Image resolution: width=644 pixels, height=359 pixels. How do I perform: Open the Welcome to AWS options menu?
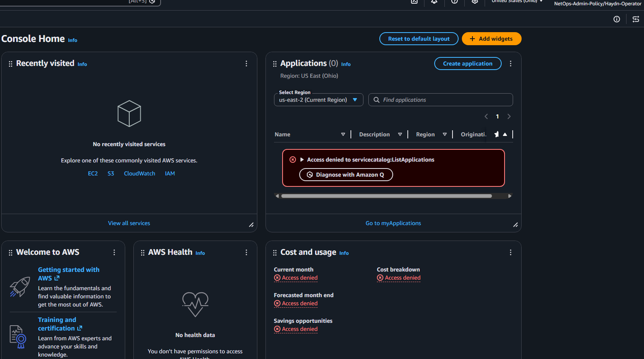coord(114,252)
